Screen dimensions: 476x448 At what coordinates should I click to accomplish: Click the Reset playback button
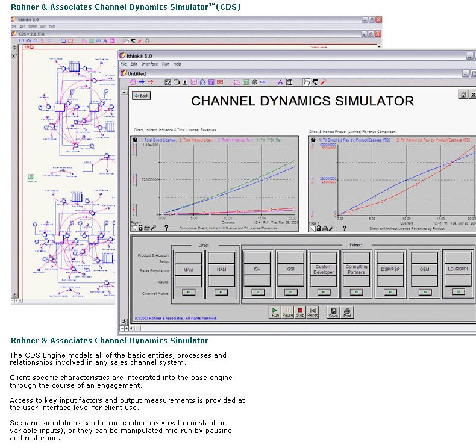(x=312, y=312)
